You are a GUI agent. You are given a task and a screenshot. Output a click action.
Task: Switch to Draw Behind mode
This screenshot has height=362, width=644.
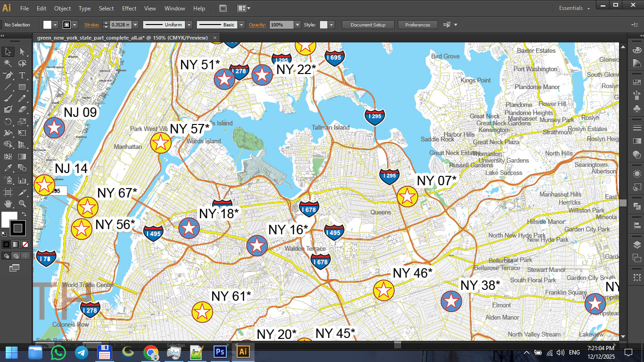pyautogui.click(x=16, y=256)
